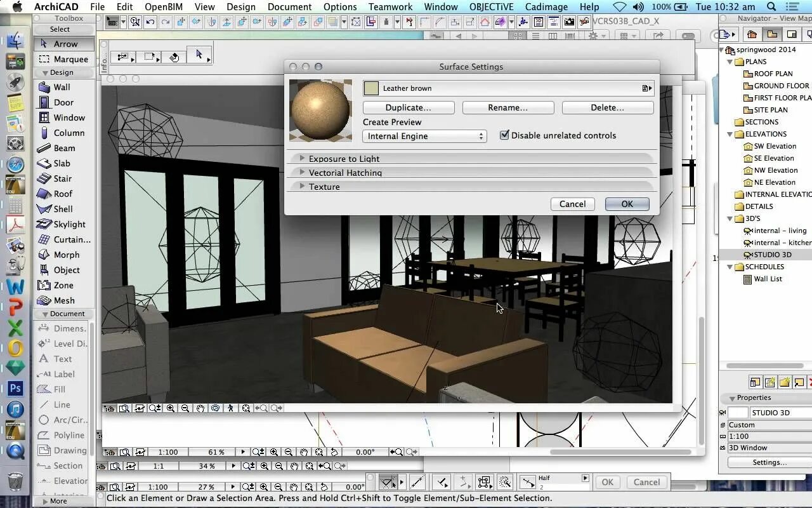Select the Window tool
Image resolution: width=812 pixels, height=508 pixels.
click(x=64, y=117)
